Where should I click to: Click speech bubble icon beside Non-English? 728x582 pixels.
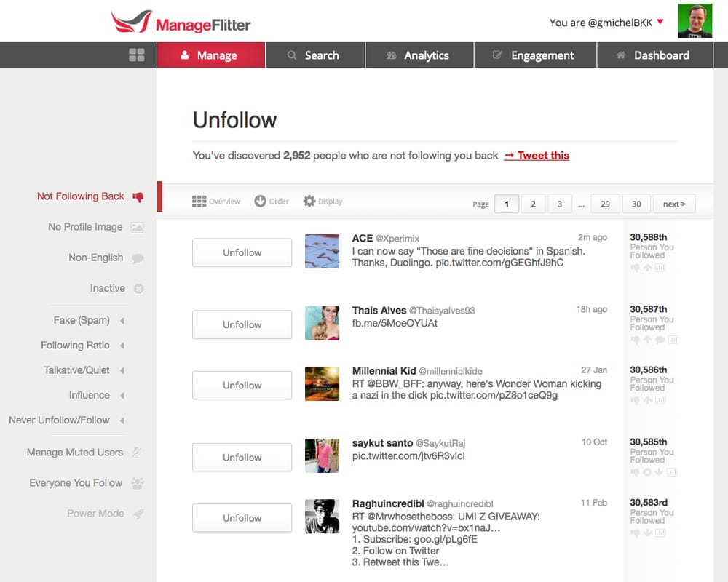point(138,258)
